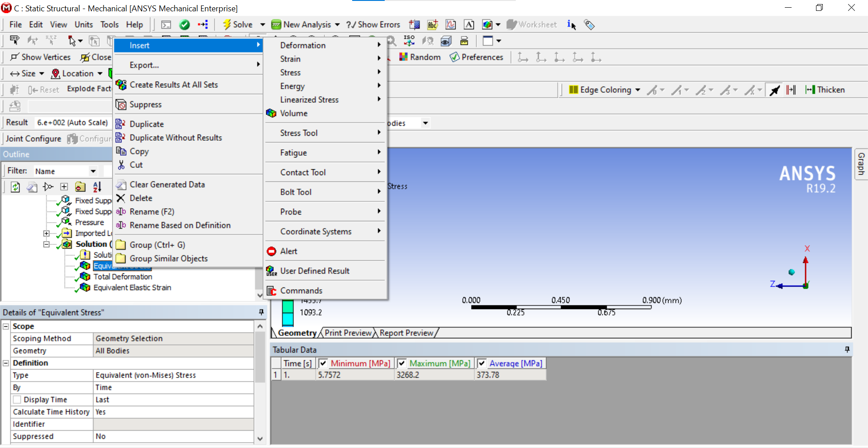Click the User Defined Result icon
The height and width of the screenshot is (448, 868).
pyautogui.click(x=271, y=271)
